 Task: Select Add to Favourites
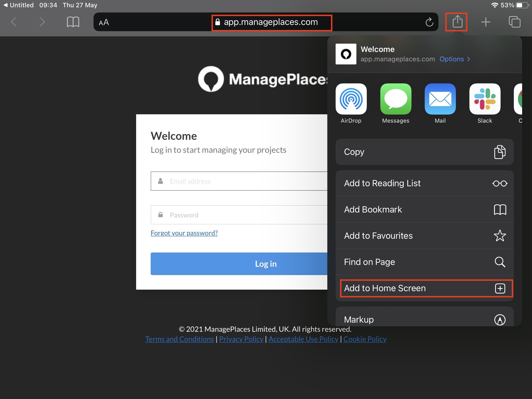tap(424, 236)
